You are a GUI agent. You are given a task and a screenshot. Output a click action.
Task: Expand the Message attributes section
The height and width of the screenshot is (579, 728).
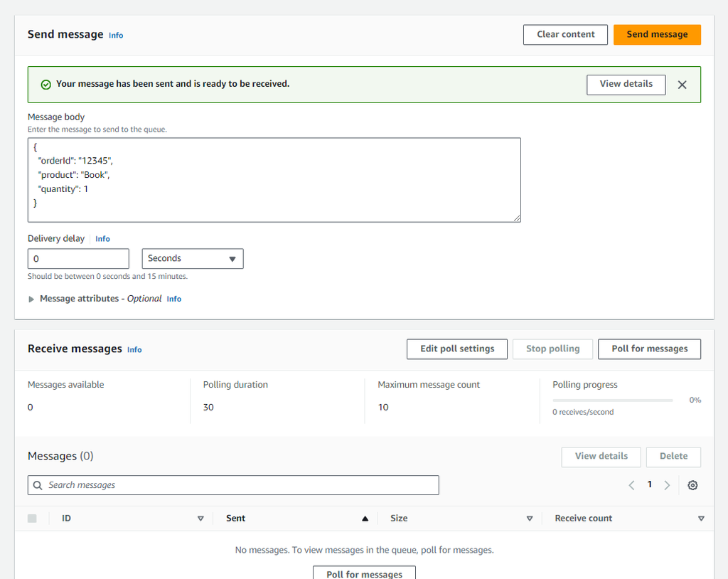click(x=31, y=299)
